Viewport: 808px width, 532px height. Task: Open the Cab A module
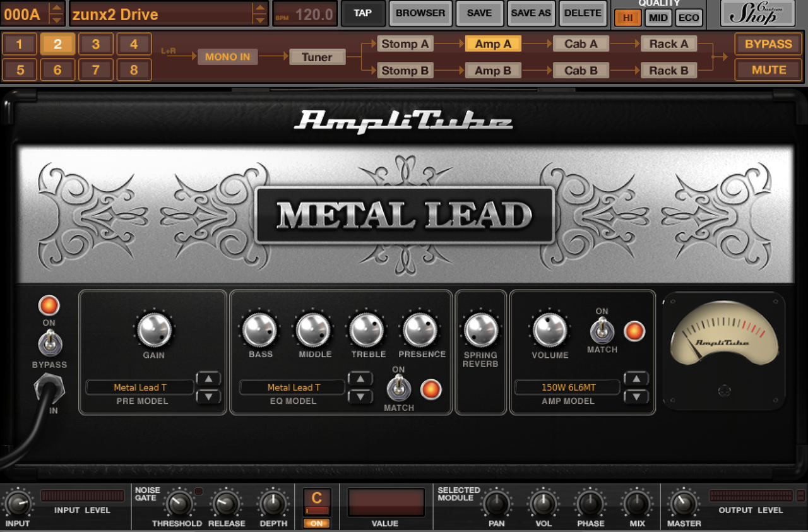pos(581,44)
